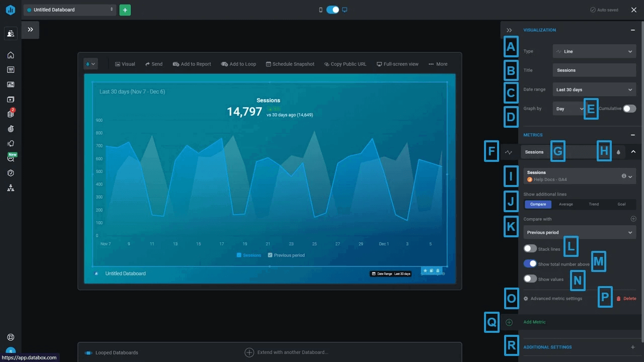Click the Sessions metric color droplet icon

[618, 152]
